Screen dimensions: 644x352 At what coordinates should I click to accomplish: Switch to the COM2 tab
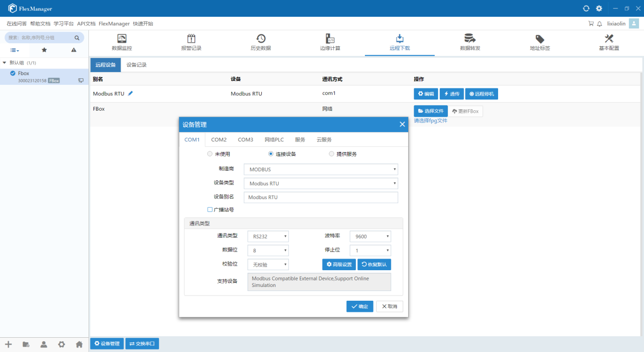click(219, 140)
